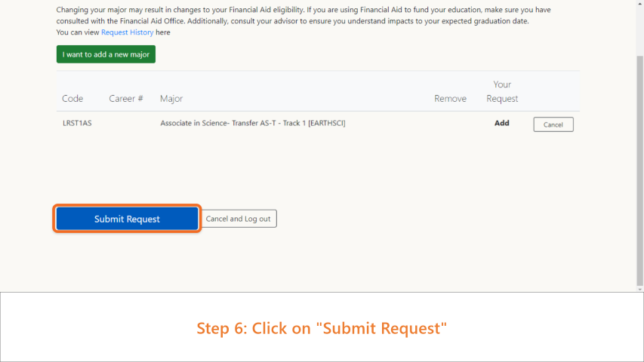Screen dimensions: 644x362
Task: Click the scrollbar up arrow
Action: (x=640, y=2)
